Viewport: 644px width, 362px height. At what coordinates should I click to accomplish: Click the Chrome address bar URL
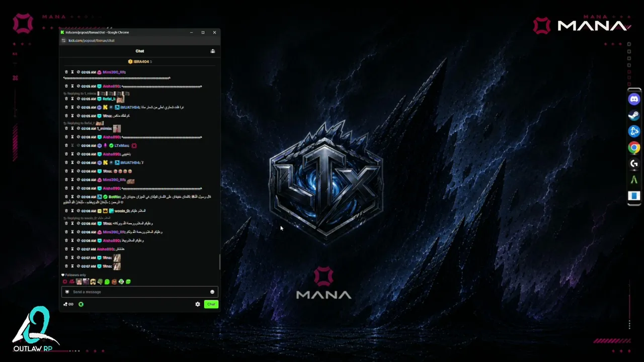(92, 40)
